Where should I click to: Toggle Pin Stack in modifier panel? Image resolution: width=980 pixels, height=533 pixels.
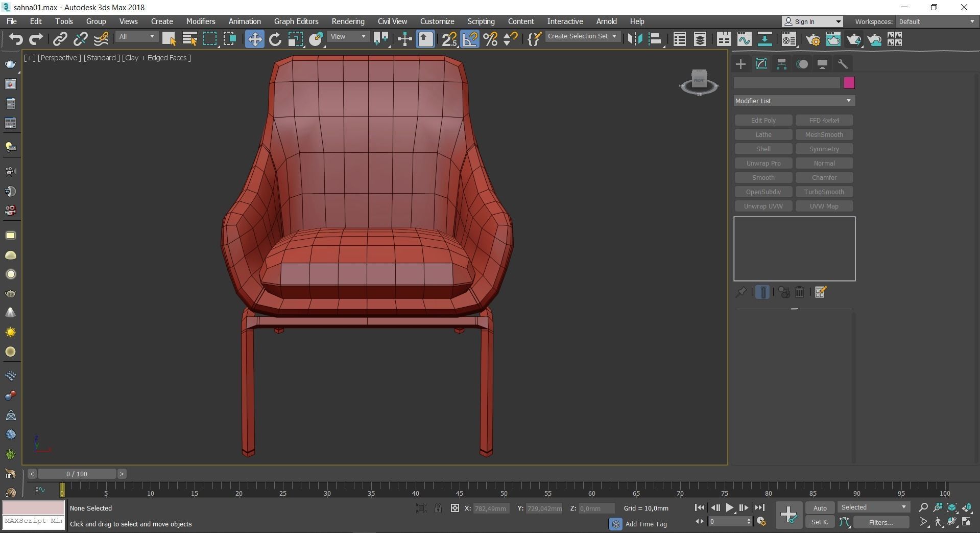coord(741,292)
